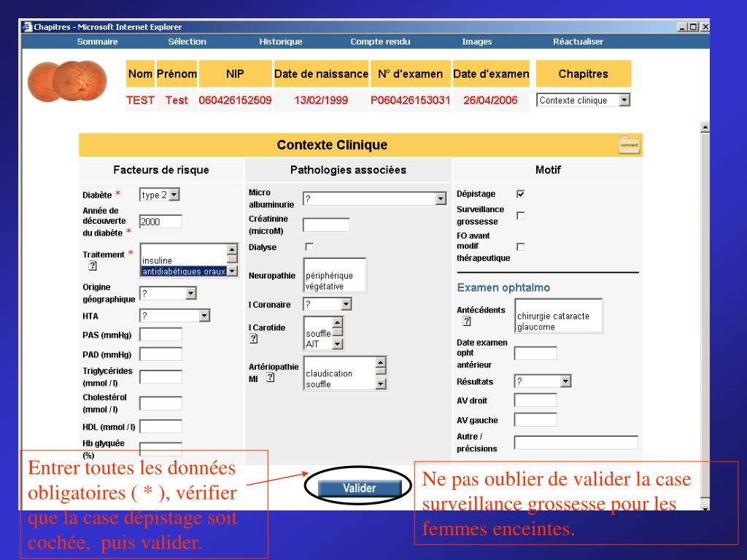The width and height of the screenshot is (747, 560).
Task: Click the retina fundus image logo
Action: point(67,81)
